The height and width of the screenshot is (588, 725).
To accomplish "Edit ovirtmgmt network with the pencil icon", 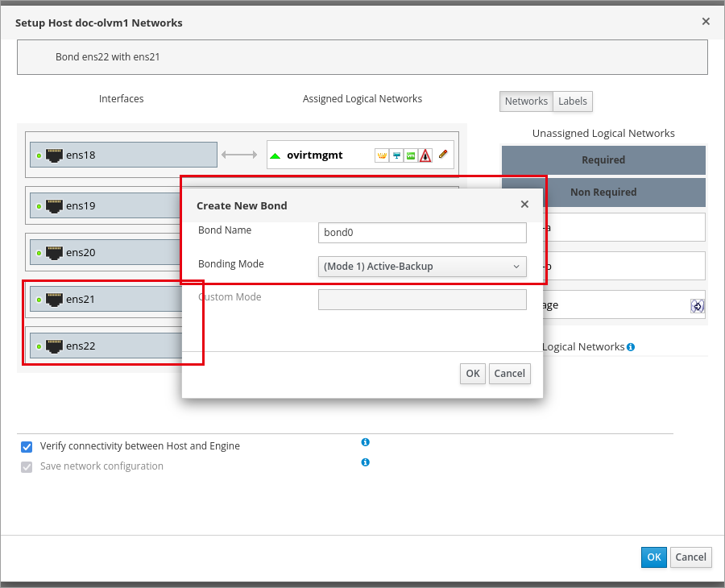I will pyautogui.click(x=443, y=155).
